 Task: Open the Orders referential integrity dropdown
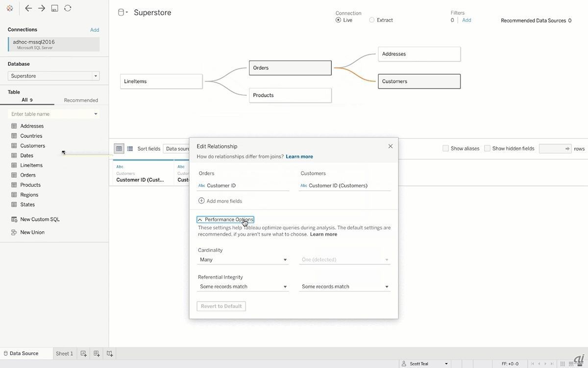(x=243, y=287)
